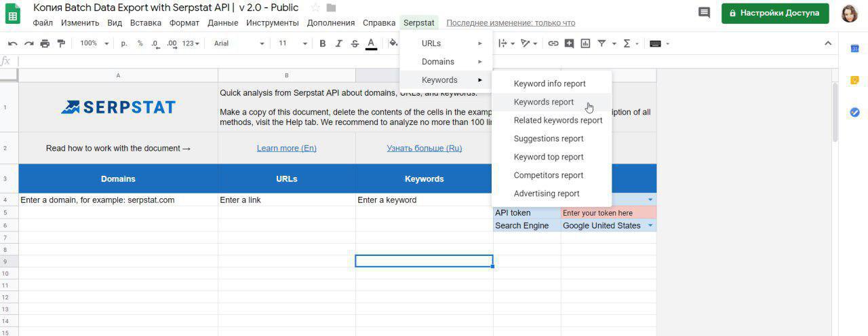Open the Learn more (En) link

pyautogui.click(x=286, y=148)
